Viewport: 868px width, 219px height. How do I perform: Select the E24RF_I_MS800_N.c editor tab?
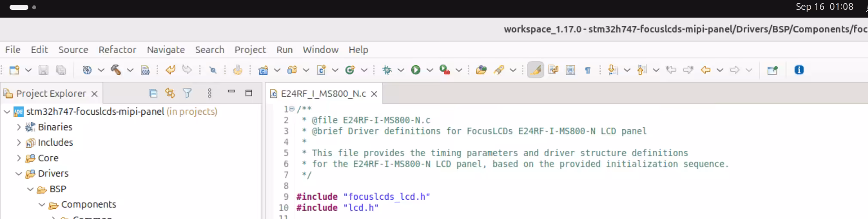click(323, 94)
